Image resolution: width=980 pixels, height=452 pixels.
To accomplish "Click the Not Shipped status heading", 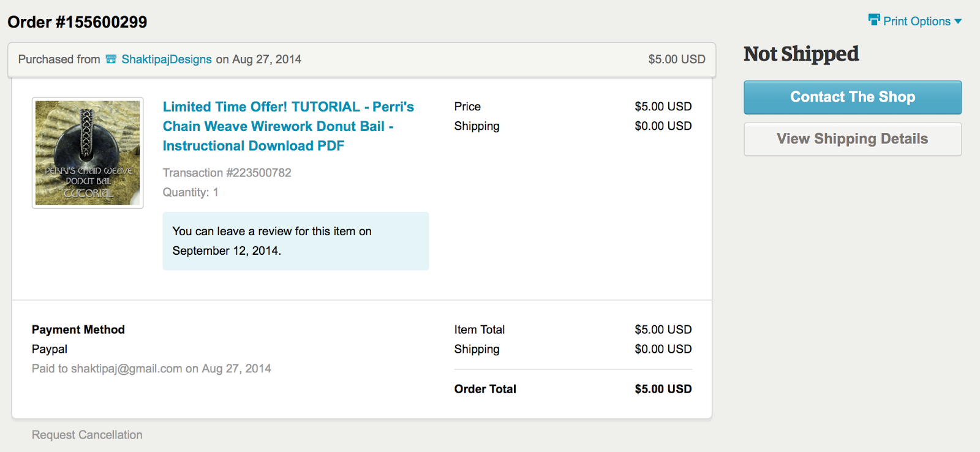I will pos(801,55).
